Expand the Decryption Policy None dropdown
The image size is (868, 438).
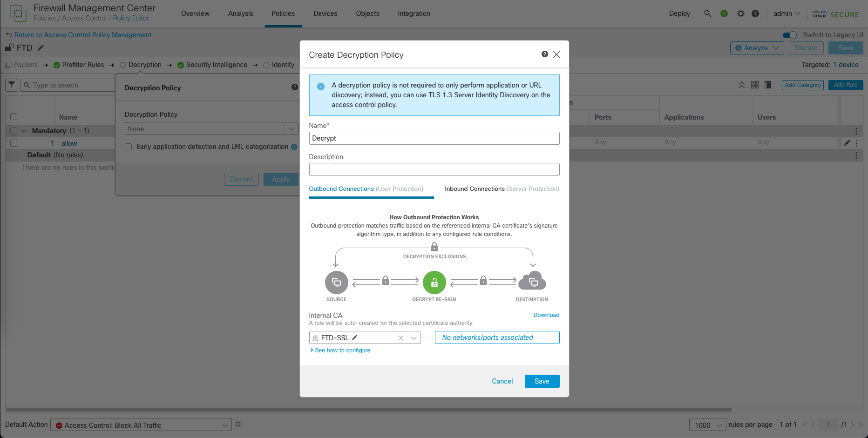coord(291,129)
